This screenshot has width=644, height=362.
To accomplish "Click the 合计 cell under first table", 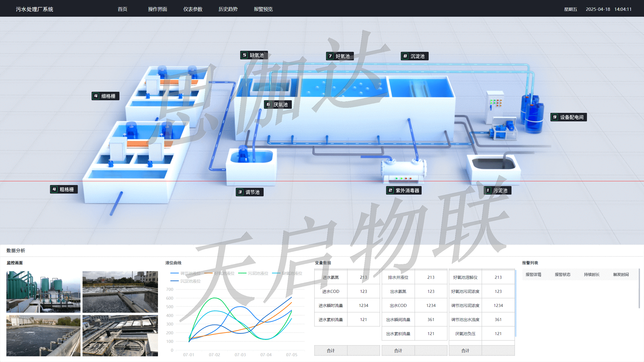I will point(331,350).
